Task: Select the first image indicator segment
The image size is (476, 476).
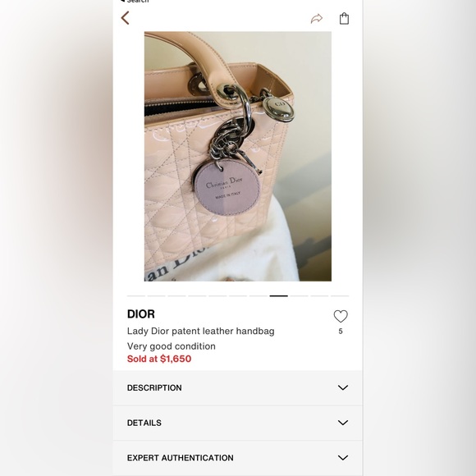Action: [x=136, y=295]
